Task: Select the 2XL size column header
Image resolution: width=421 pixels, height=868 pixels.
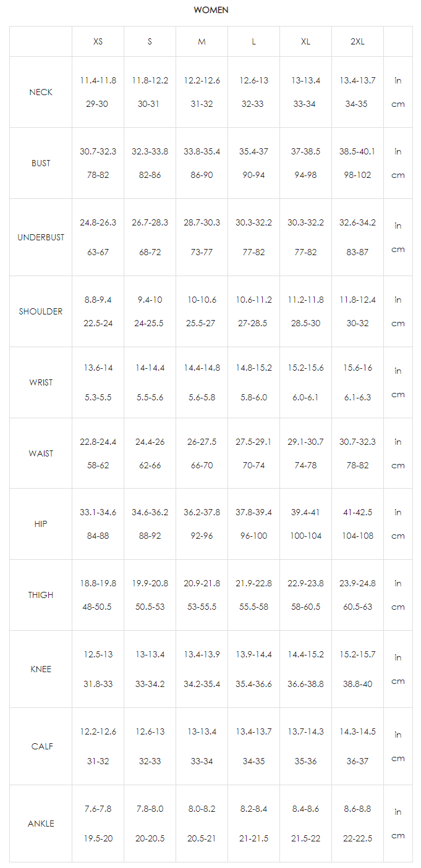Action: click(357, 41)
